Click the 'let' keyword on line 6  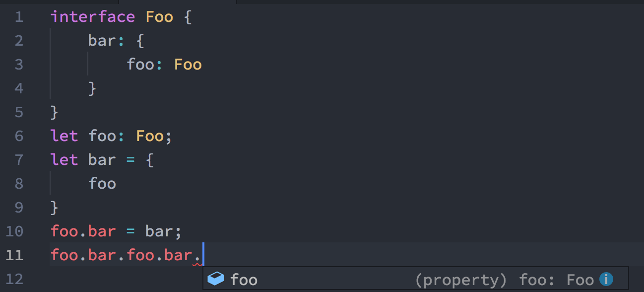coord(64,136)
